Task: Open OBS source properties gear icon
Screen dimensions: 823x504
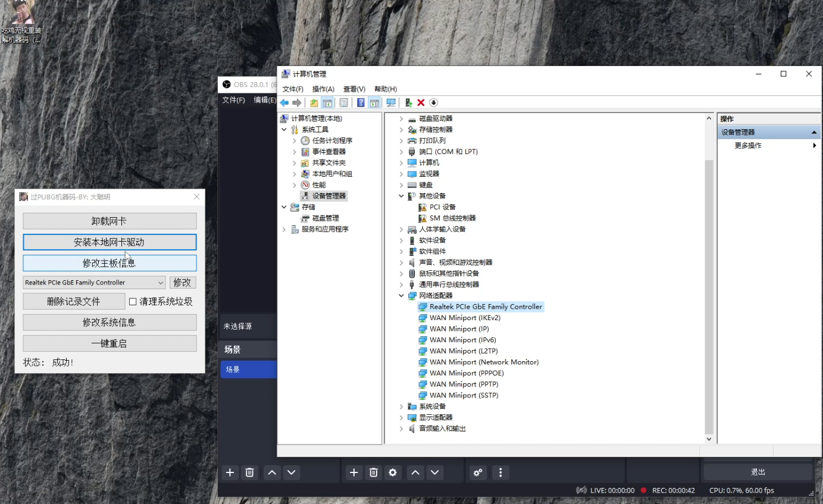Action: [393, 472]
